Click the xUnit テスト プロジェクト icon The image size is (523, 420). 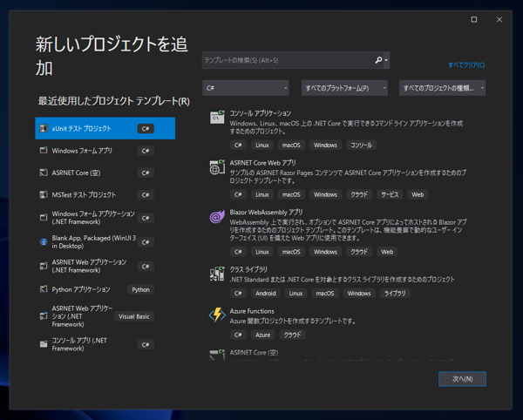[44, 128]
